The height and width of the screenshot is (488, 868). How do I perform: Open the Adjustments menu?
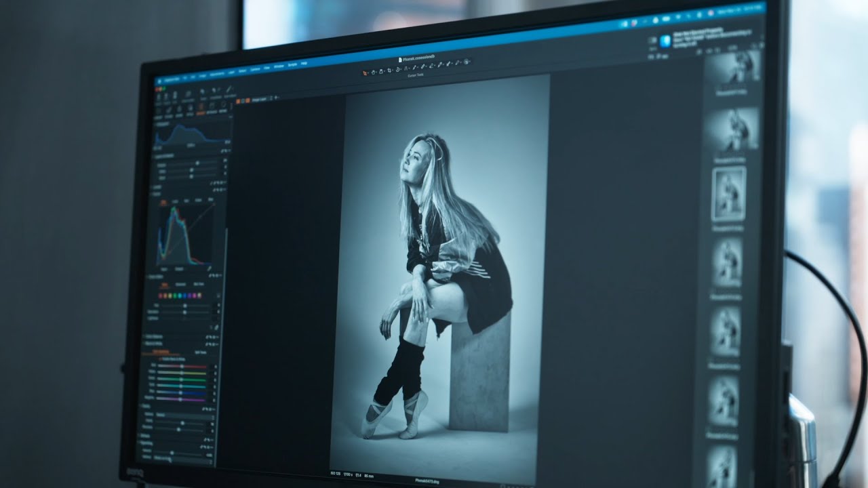point(217,75)
